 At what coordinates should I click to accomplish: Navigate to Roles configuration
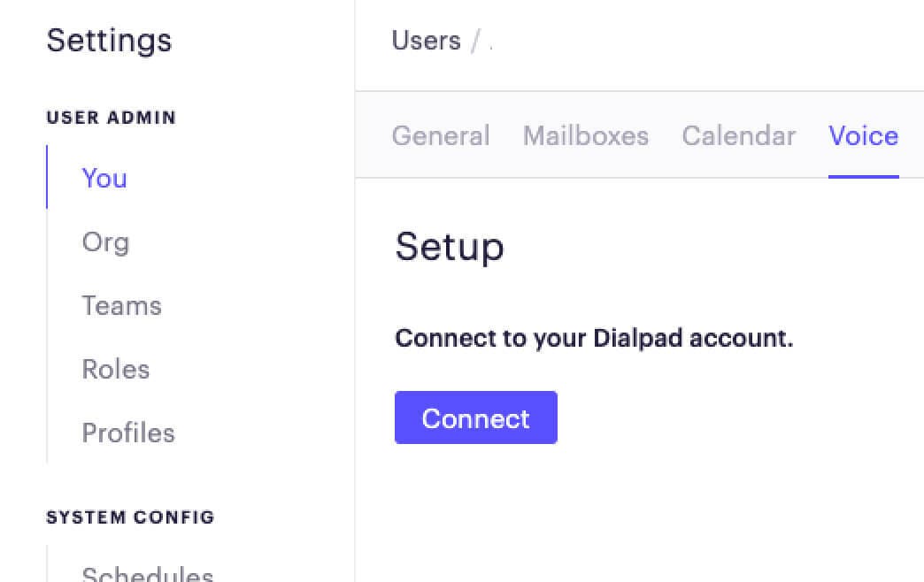(x=115, y=370)
